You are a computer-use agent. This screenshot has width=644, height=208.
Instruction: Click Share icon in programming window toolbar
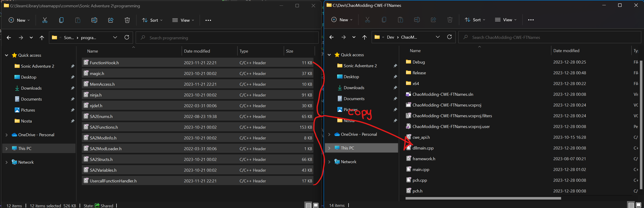111,20
